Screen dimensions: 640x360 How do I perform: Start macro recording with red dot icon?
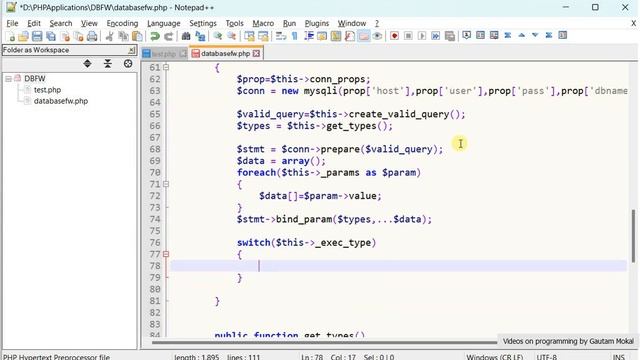click(394, 36)
